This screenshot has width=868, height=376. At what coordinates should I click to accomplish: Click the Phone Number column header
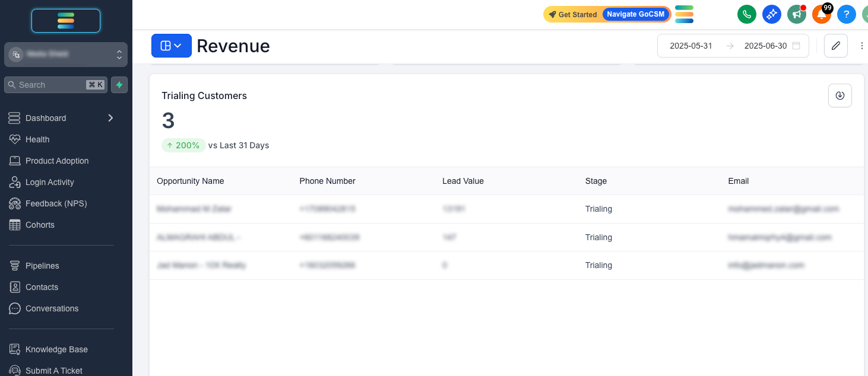click(327, 181)
